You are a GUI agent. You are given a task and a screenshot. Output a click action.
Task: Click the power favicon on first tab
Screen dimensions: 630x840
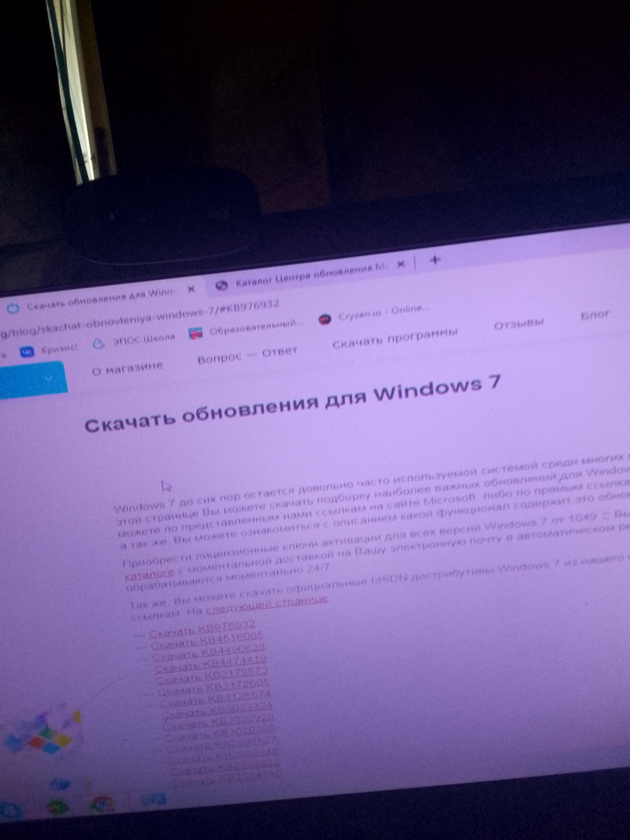click(13, 308)
